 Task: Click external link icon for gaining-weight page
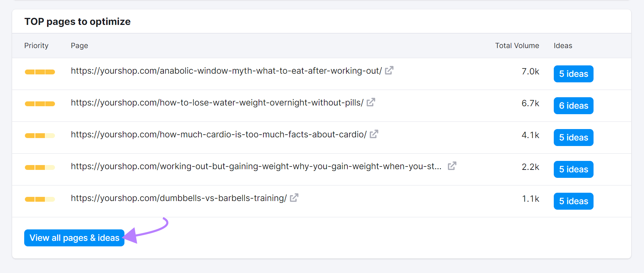pyautogui.click(x=452, y=166)
